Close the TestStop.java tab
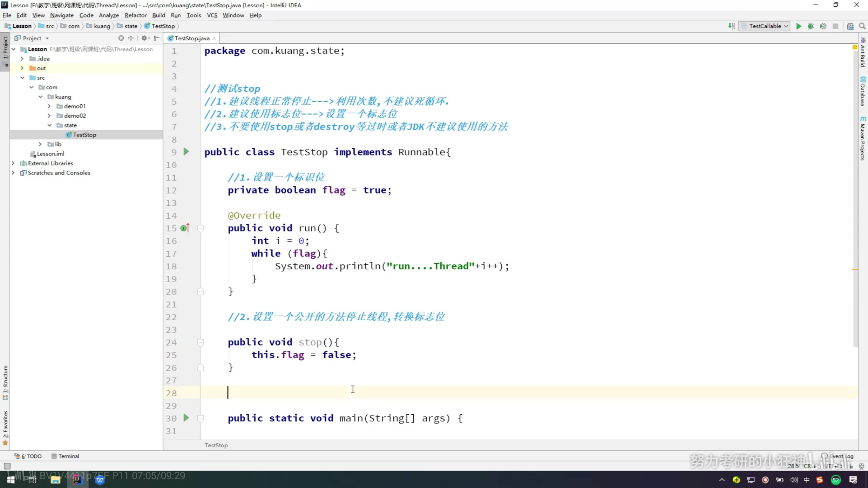 coord(214,38)
